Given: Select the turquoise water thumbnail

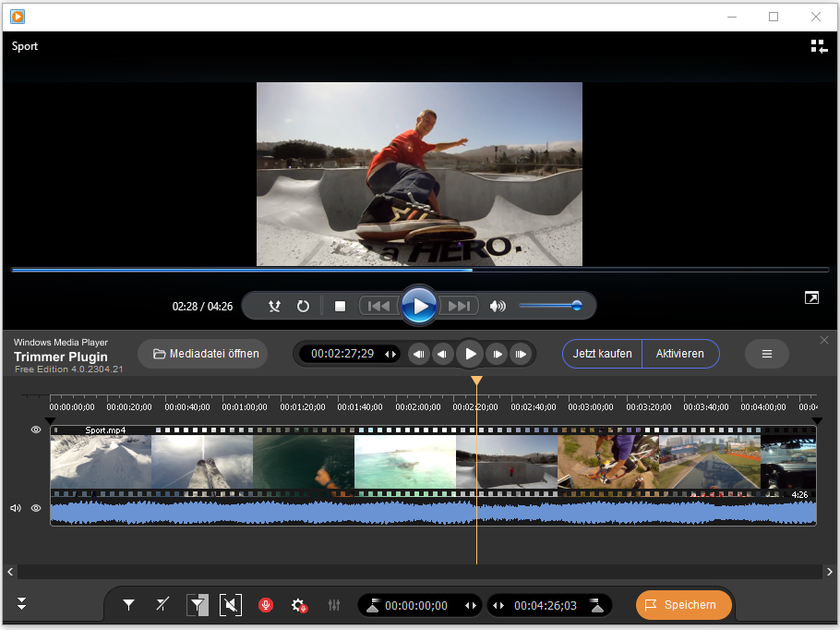Looking at the screenshot, I should 405,462.
